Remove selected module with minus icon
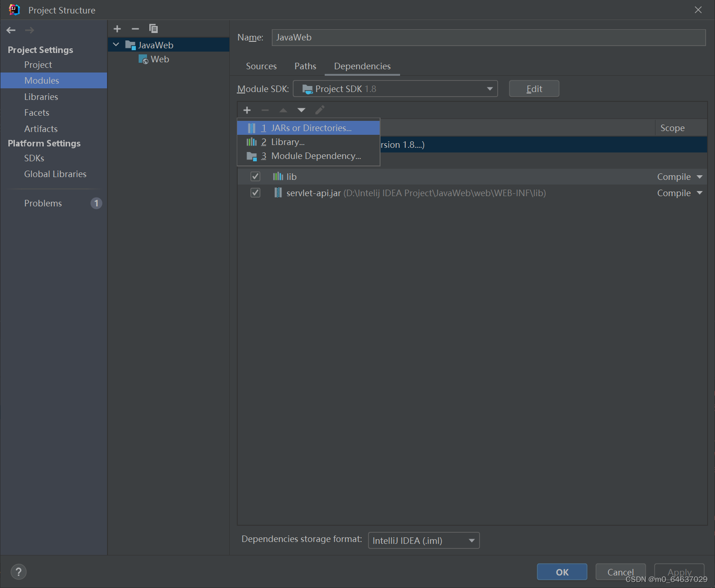This screenshot has height=588, width=715. 135,29
